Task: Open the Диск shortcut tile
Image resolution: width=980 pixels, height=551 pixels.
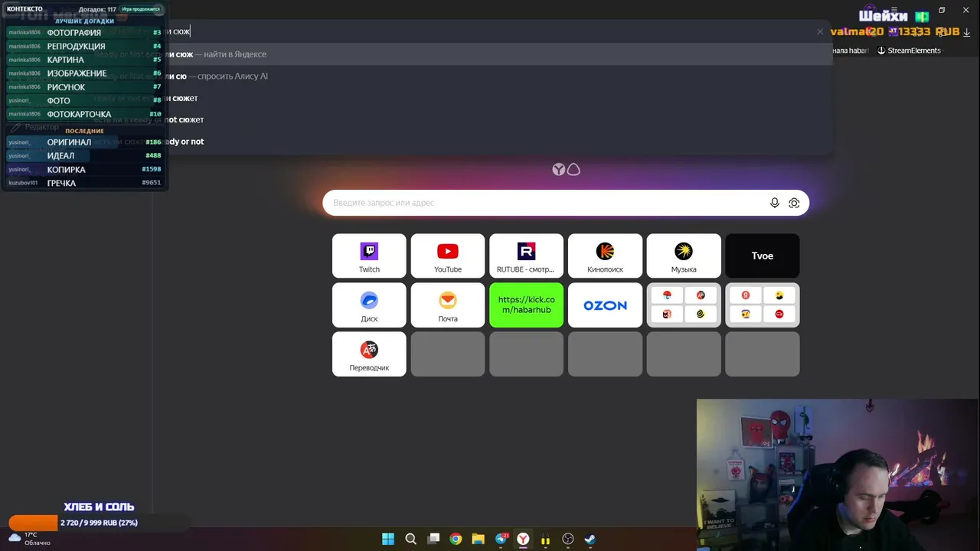Action: tap(369, 305)
